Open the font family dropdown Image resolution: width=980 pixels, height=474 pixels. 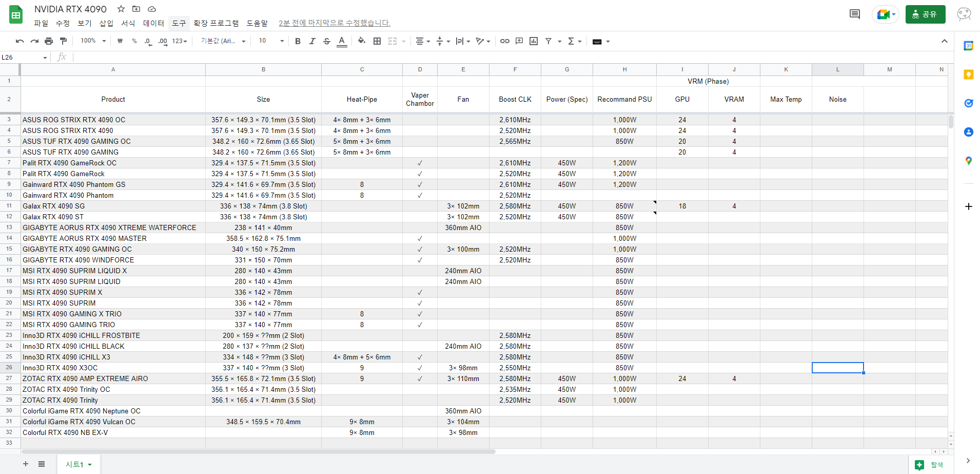click(x=223, y=41)
